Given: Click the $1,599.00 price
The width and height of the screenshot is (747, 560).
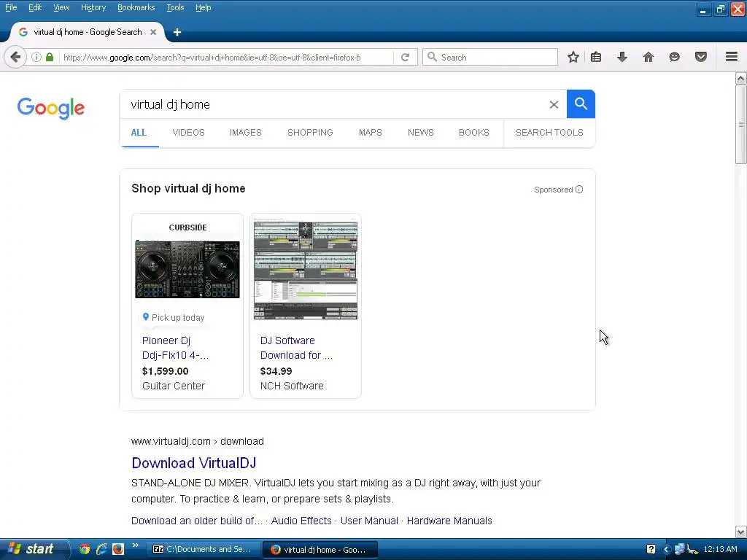Looking at the screenshot, I should (x=166, y=371).
